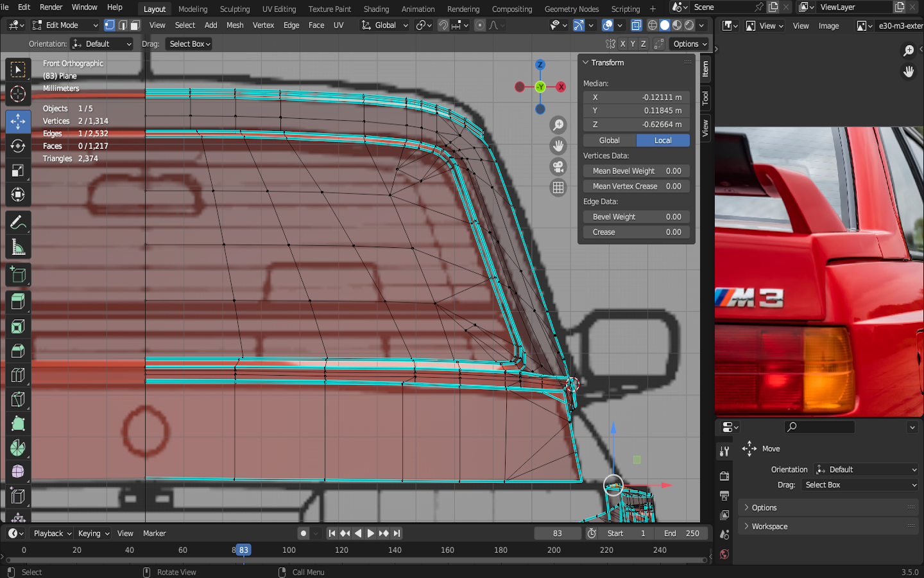Switch to orthographic/perspective grid icon
Screen dimensions: 924x578
pos(558,188)
